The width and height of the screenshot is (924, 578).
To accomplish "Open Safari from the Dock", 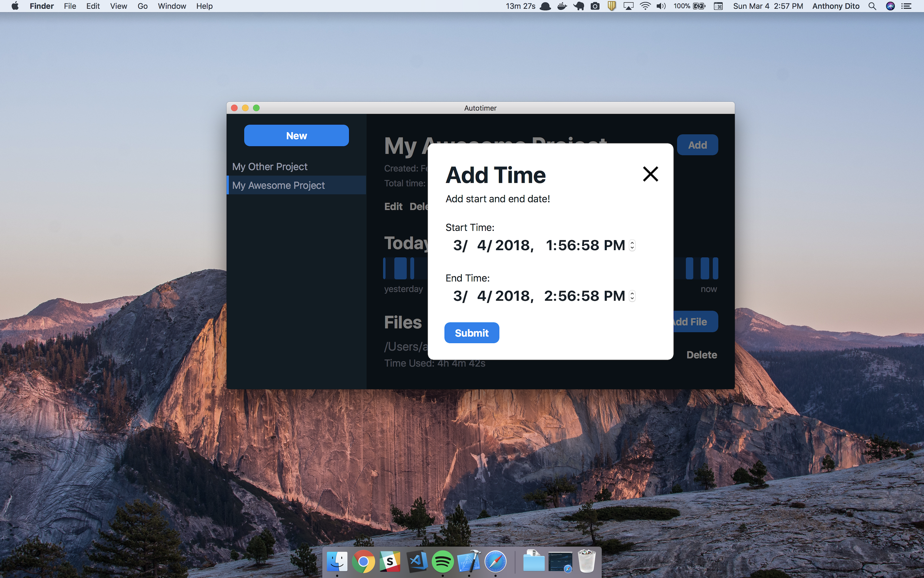I will coord(495,562).
